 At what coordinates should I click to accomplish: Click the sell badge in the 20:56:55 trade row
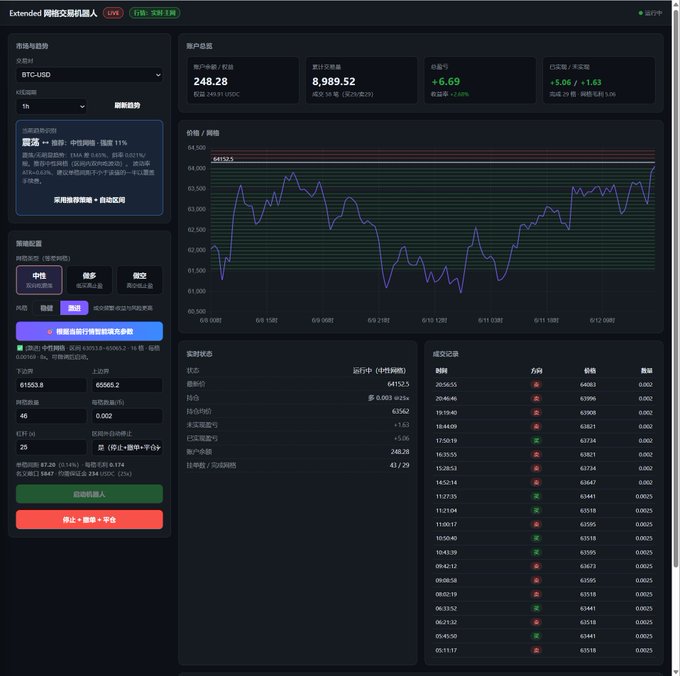536,385
